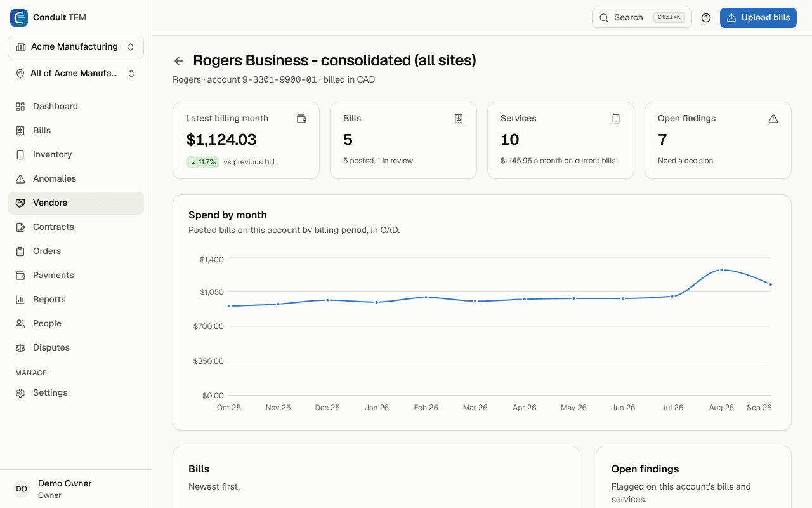
Task: Click the Orders clipboard icon
Action: coord(20,251)
